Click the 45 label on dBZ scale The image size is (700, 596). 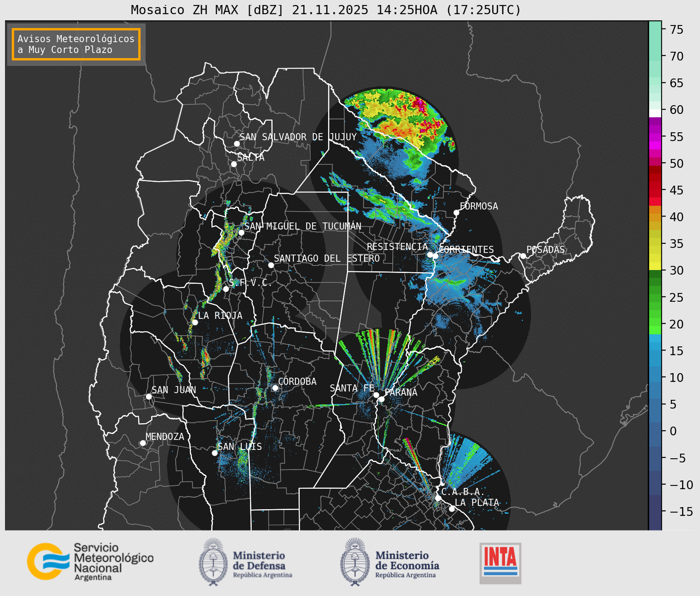677,190
